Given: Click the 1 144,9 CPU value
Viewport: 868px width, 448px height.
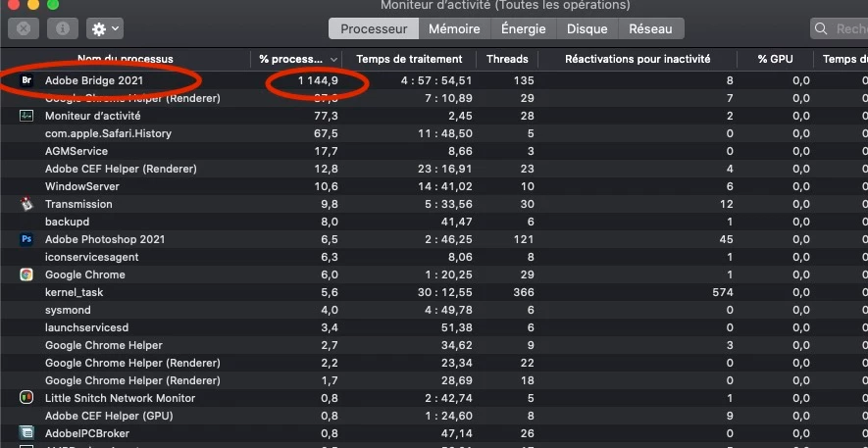Looking at the screenshot, I should (318, 80).
